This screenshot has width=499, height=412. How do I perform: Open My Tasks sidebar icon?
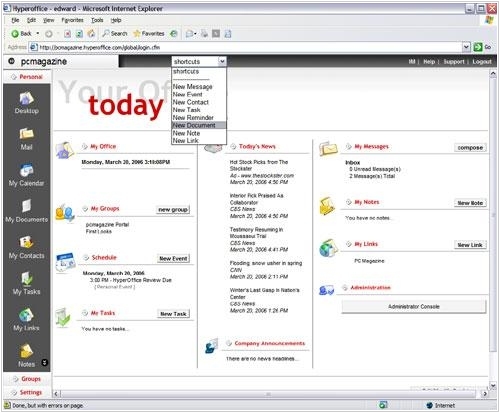(26, 279)
